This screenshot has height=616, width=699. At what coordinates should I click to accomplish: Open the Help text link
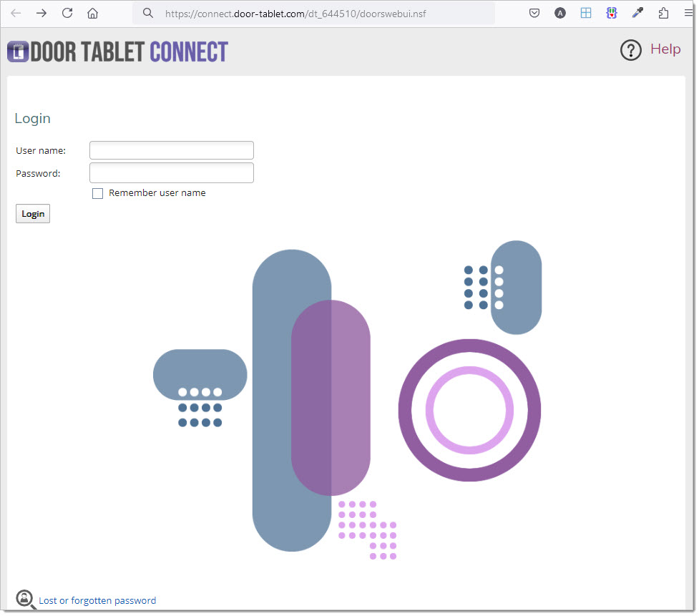665,49
